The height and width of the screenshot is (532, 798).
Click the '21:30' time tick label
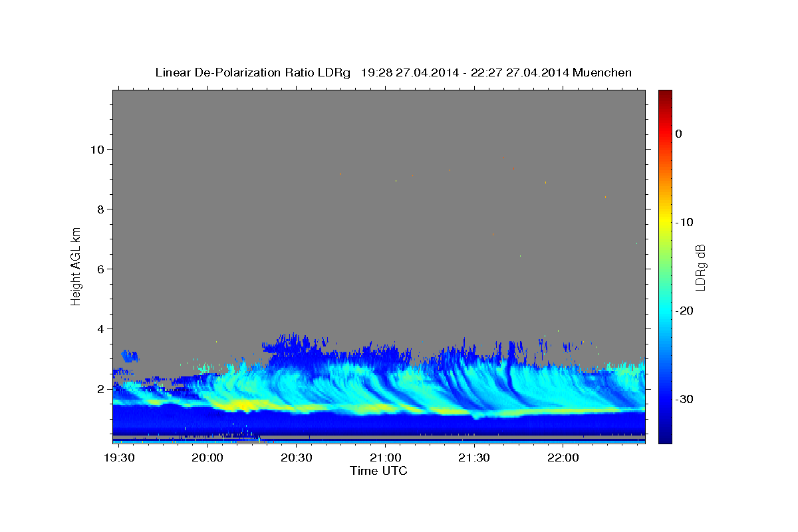473,458
